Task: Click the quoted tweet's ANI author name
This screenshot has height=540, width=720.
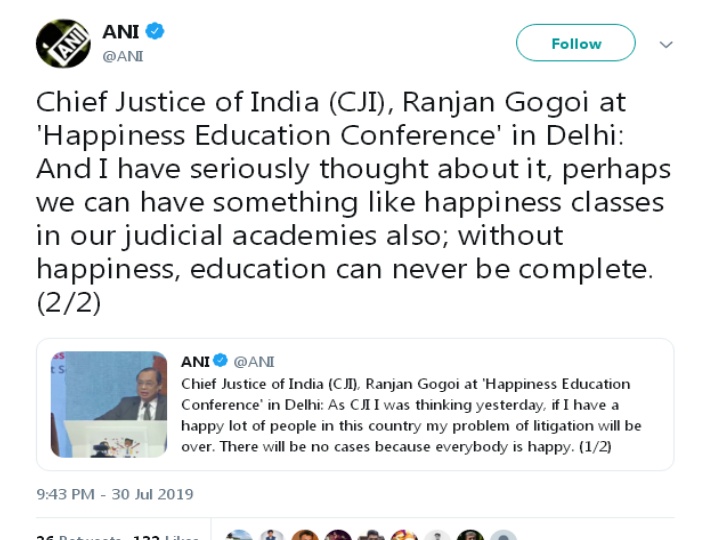Action: pos(195,361)
